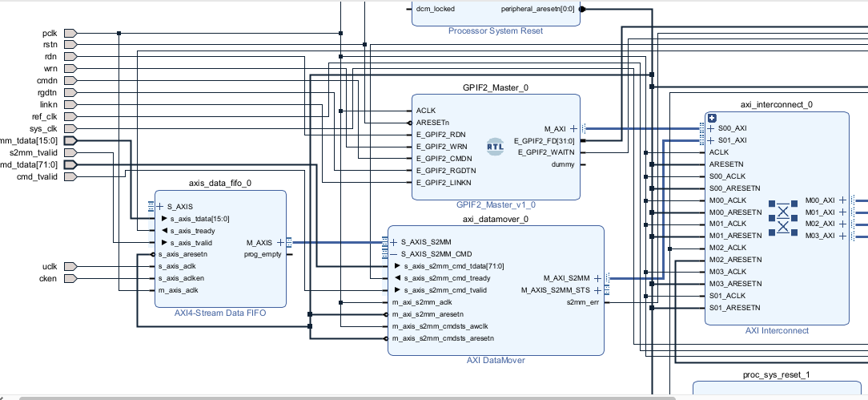Select the sys_clk input port symbol
The width and height of the screenshot is (868, 400).
(x=70, y=128)
